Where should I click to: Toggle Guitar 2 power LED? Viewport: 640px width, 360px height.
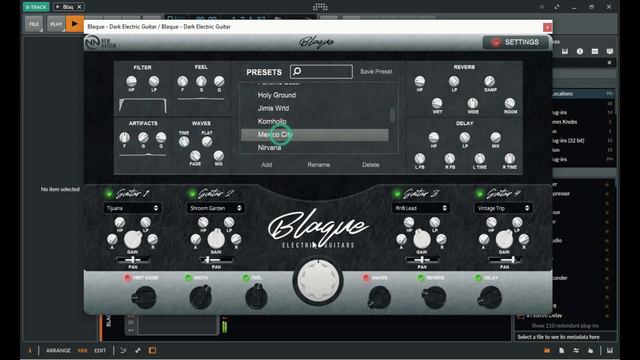192,193
